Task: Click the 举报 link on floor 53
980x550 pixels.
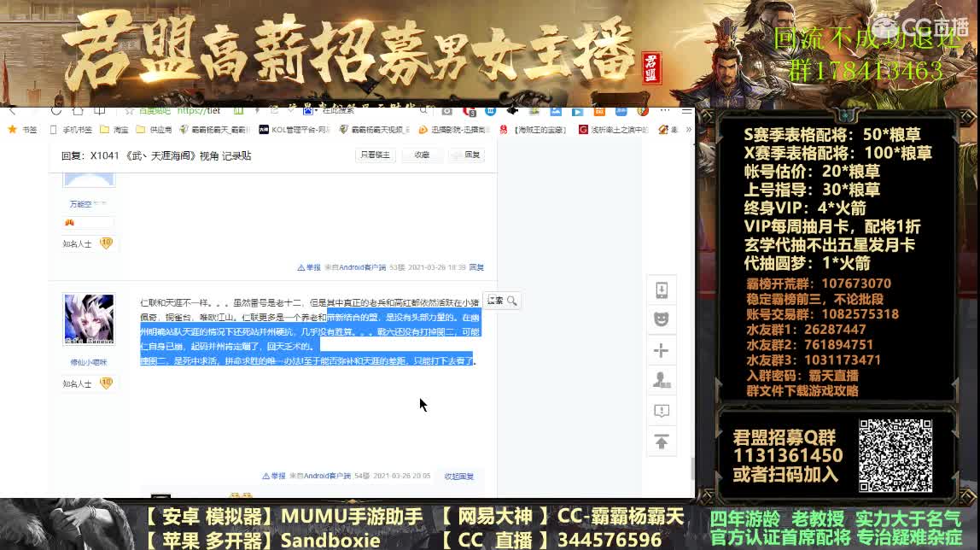Action: [x=309, y=267]
